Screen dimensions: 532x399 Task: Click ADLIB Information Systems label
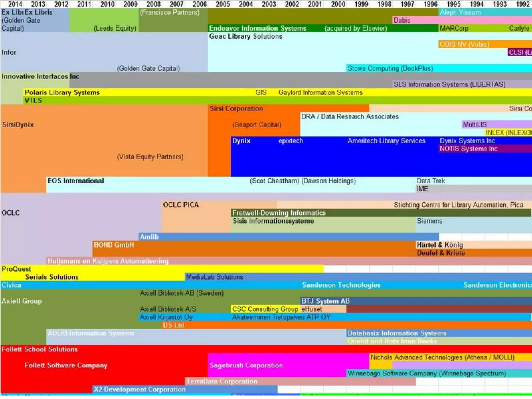tap(91, 333)
